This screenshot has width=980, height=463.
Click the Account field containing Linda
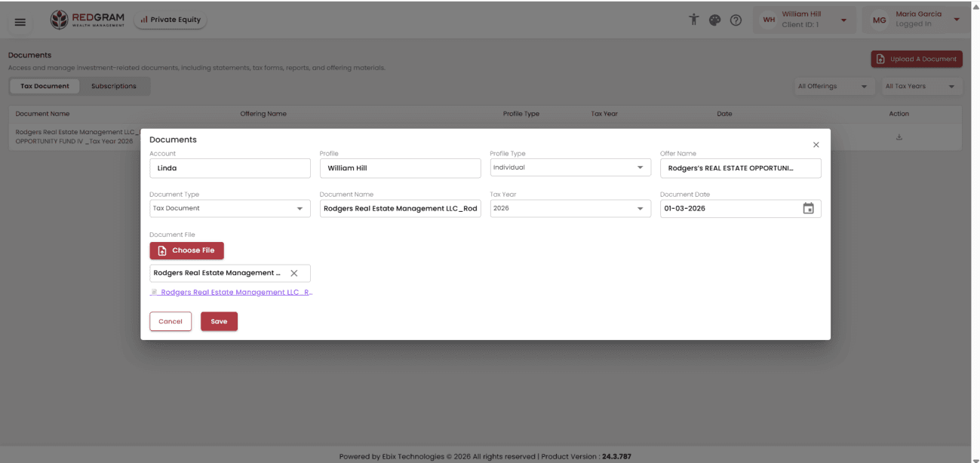click(229, 168)
